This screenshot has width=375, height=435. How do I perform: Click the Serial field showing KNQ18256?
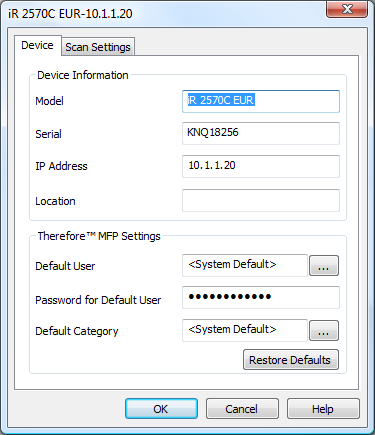(261, 133)
